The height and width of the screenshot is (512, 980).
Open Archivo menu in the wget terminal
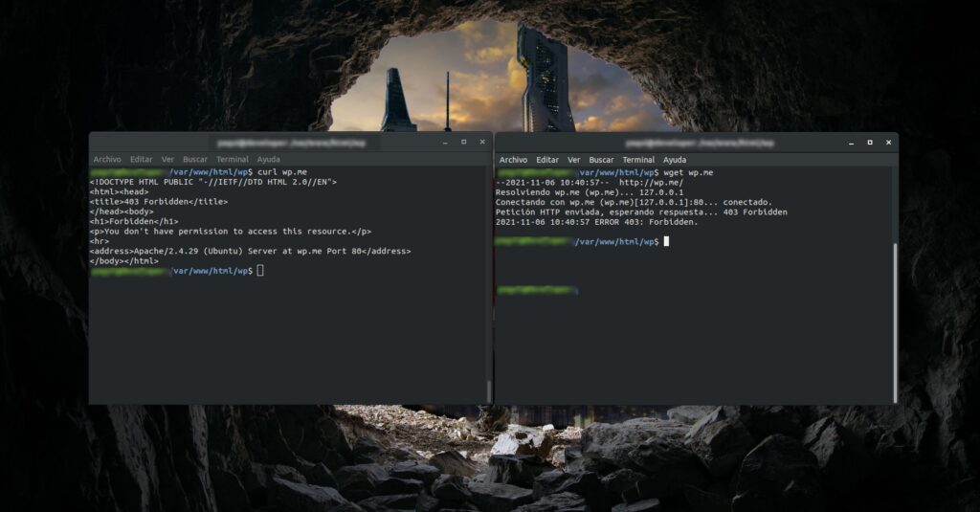point(513,160)
